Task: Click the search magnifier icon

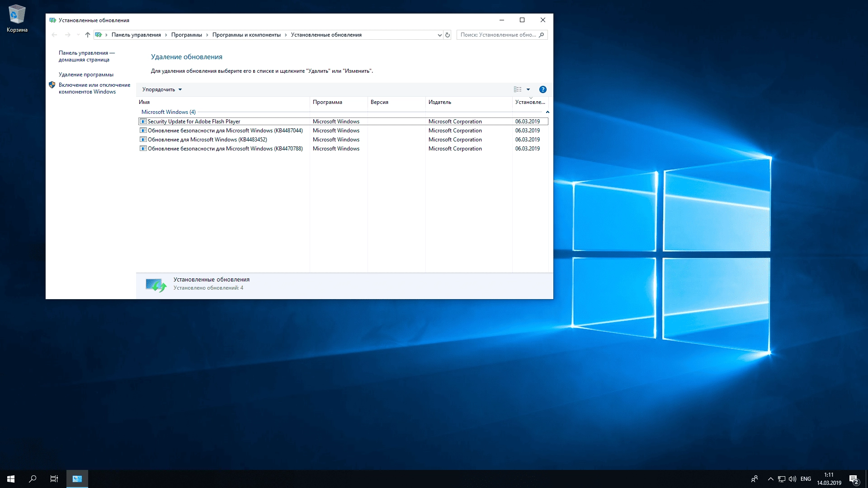Action: 542,35
